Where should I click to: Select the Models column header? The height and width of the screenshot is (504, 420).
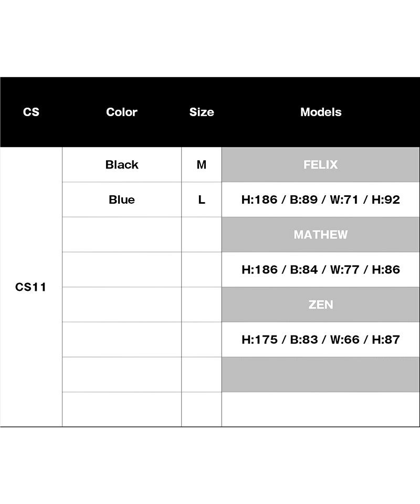320,112
